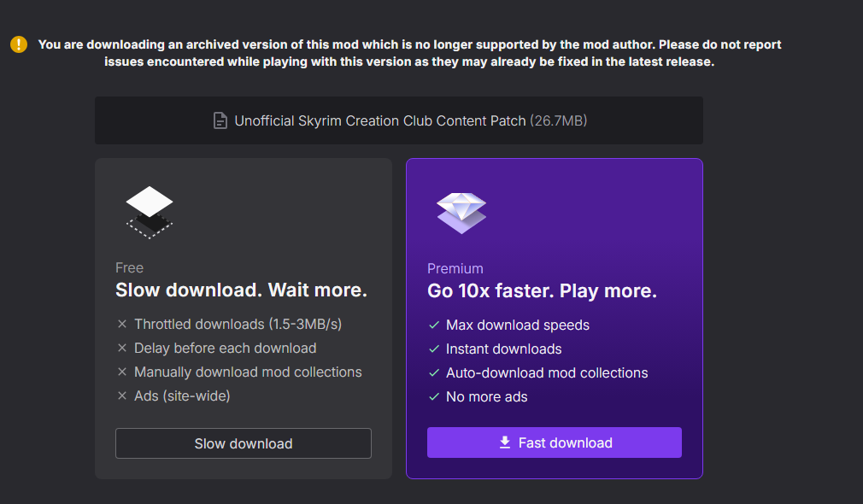
Task: Click the 'Go 10x faster. Play more.' heading
Action: (x=542, y=291)
